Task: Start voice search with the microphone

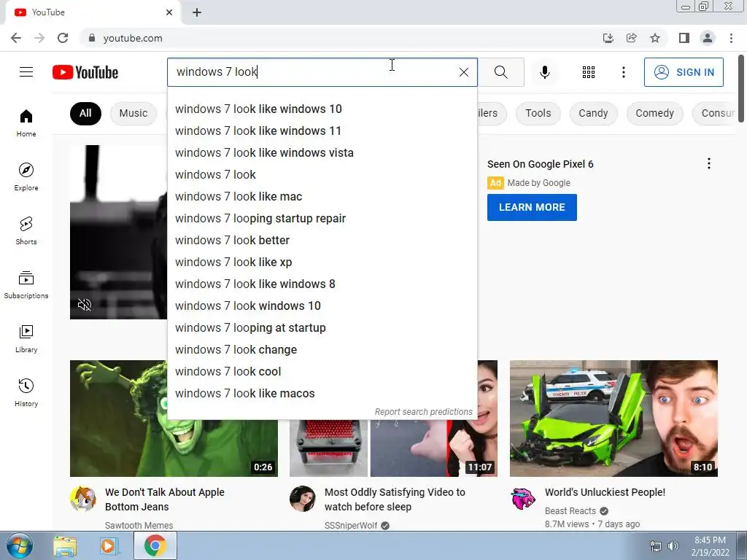Action: pyautogui.click(x=545, y=72)
